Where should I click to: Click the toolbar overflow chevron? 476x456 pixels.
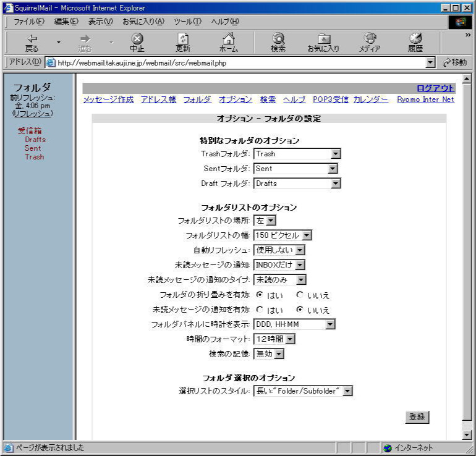pyautogui.click(x=468, y=35)
